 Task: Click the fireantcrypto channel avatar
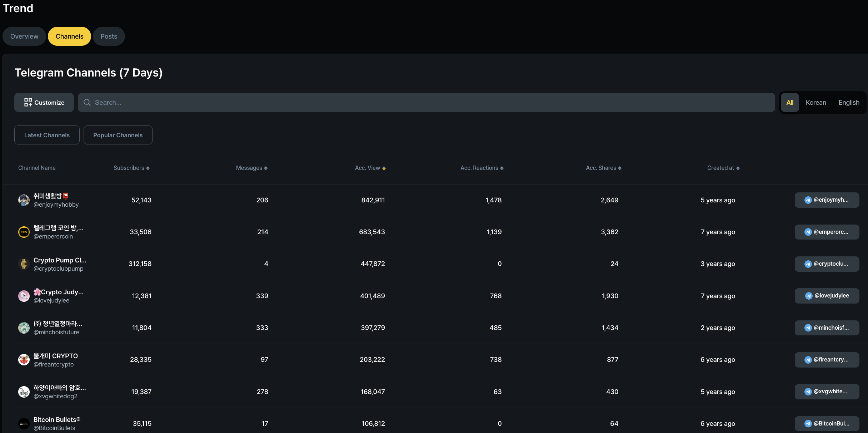point(24,360)
